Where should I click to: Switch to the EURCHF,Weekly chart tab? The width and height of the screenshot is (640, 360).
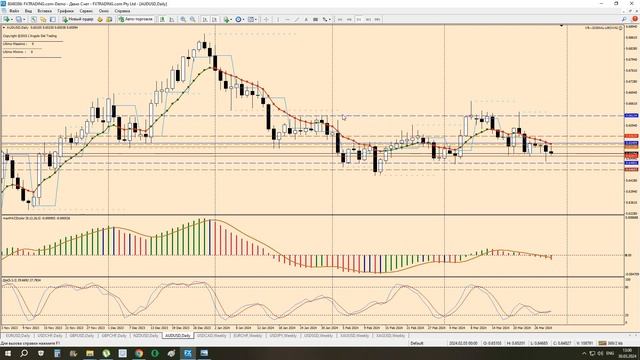[248, 336]
